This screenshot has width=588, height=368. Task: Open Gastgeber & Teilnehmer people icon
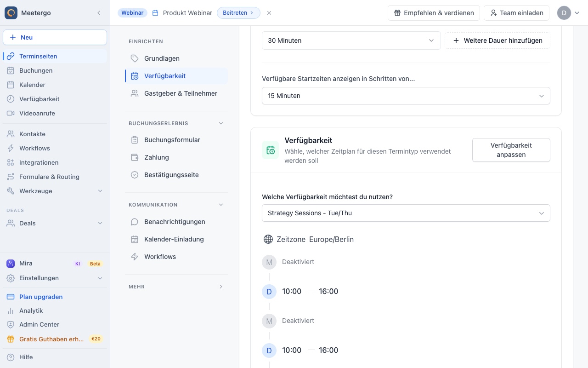(x=135, y=93)
